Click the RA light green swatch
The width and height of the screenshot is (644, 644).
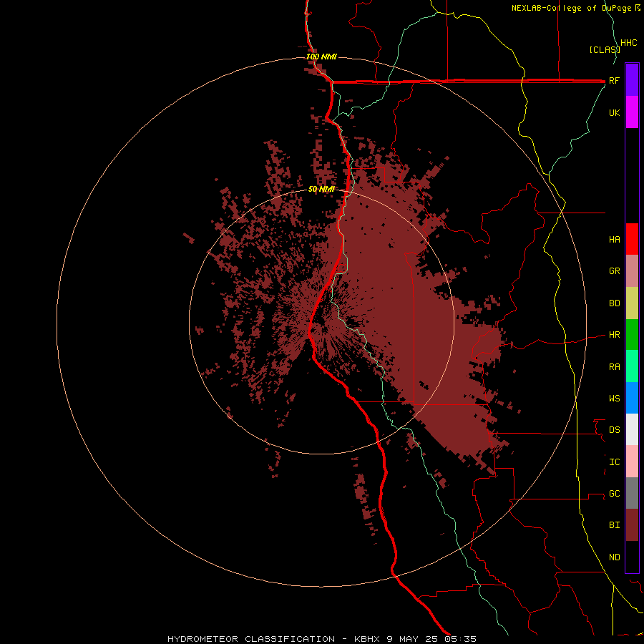632,366
